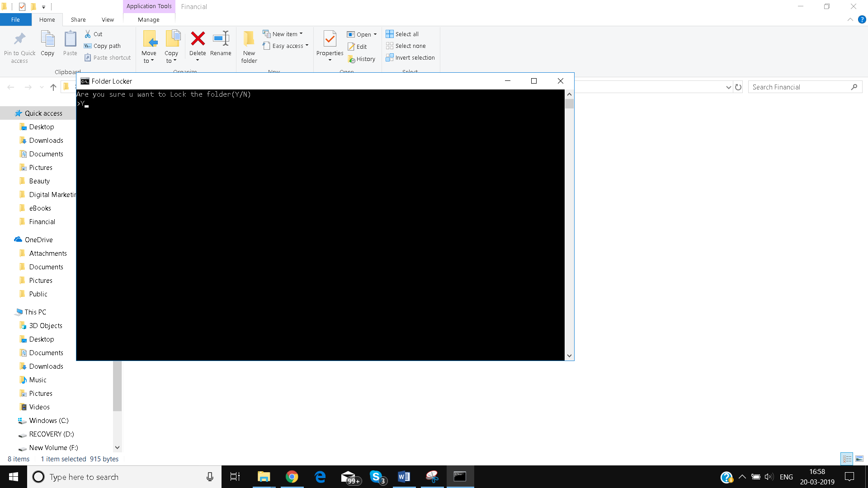Click Paste shortcut in the ribbon
Image resolution: width=868 pixels, height=488 pixels.
[108, 57]
